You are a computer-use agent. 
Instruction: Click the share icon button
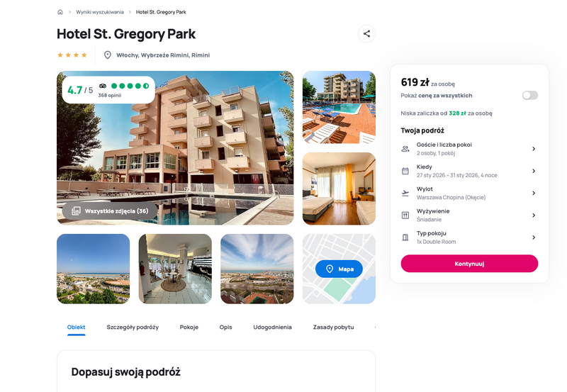(366, 33)
